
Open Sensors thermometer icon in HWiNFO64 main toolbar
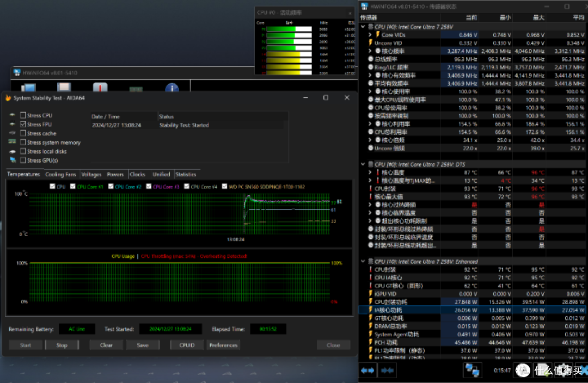(x=100, y=88)
